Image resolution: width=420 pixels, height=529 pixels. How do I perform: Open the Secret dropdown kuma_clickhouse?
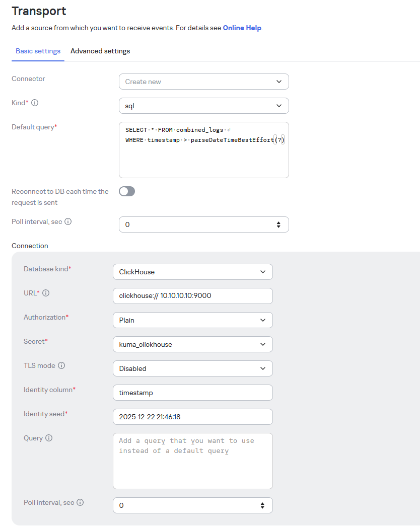192,344
